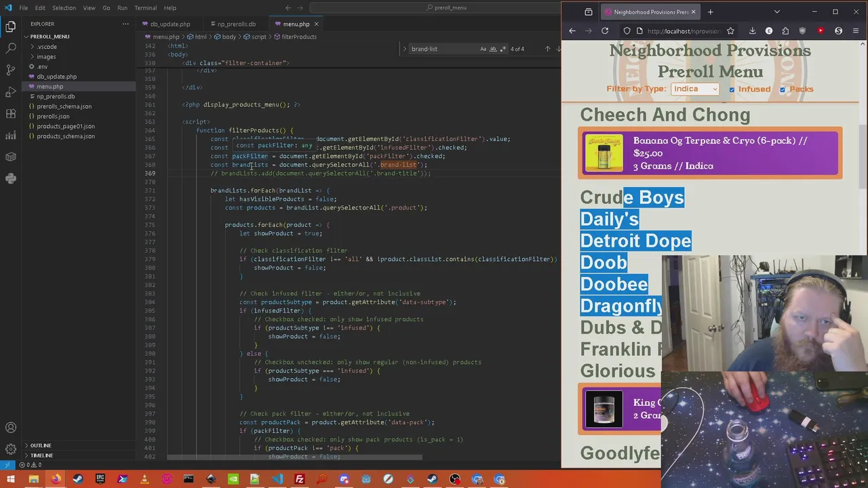Screen dimensions: 868x488
Task: Bookmark this page with the star icon
Action: 730,30
